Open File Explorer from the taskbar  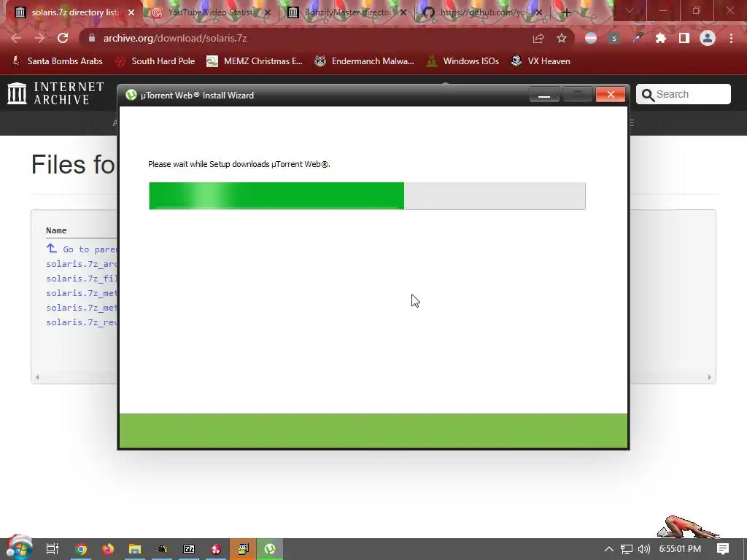pos(135,550)
